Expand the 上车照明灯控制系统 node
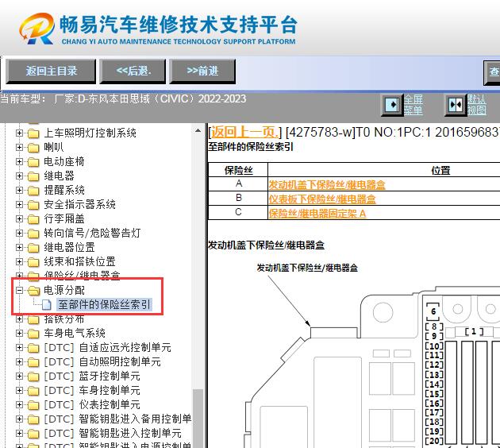 click(20, 133)
